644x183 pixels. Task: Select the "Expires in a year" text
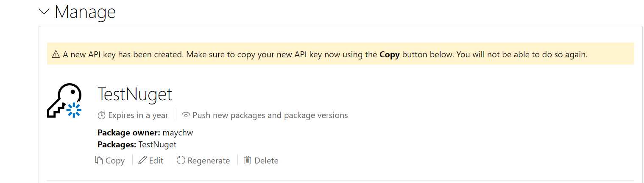tap(138, 115)
